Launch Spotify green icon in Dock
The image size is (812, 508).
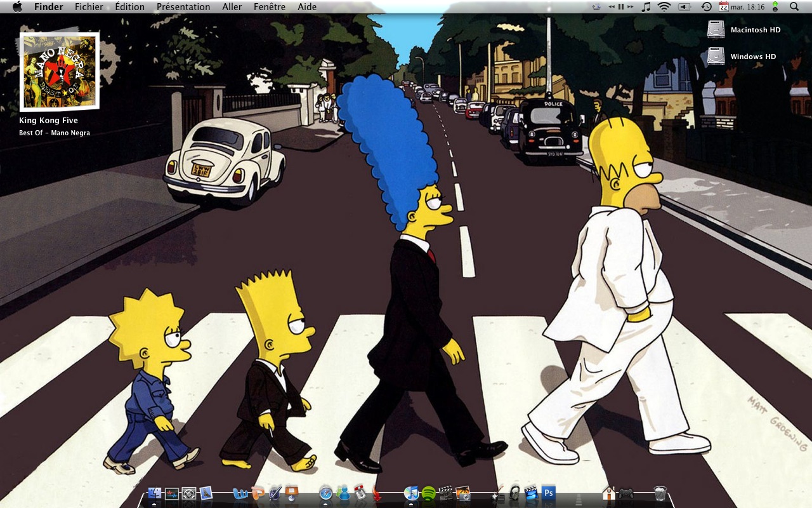(429, 493)
